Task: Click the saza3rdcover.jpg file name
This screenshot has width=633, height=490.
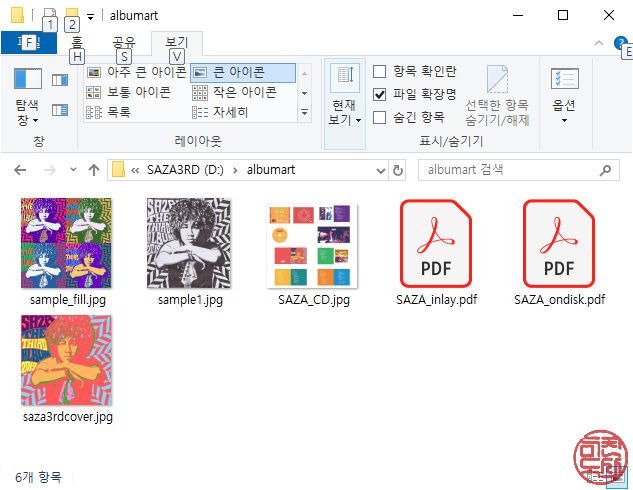Action: click(x=68, y=417)
